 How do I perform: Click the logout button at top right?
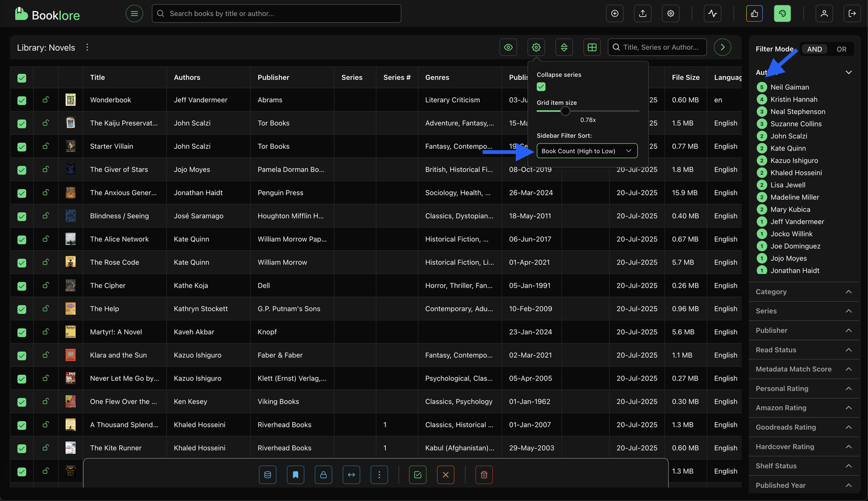pyautogui.click(x=852, y=13)
